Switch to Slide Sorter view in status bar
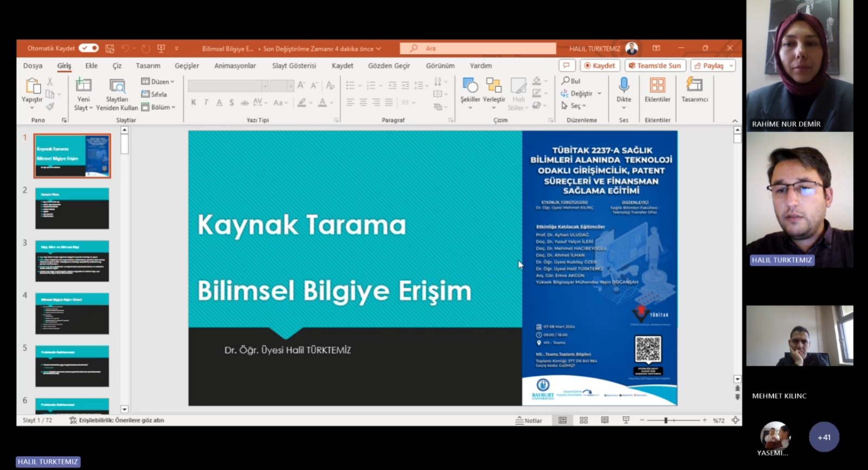Image resolution: width=868 pixels, height=470 pixels. tap(584, 420)
